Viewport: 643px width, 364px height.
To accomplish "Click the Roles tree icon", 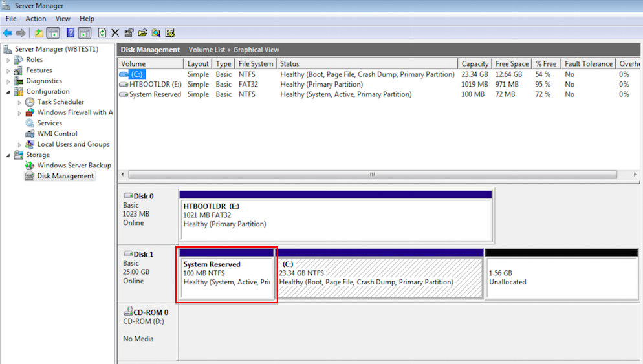I will point(19,60).
